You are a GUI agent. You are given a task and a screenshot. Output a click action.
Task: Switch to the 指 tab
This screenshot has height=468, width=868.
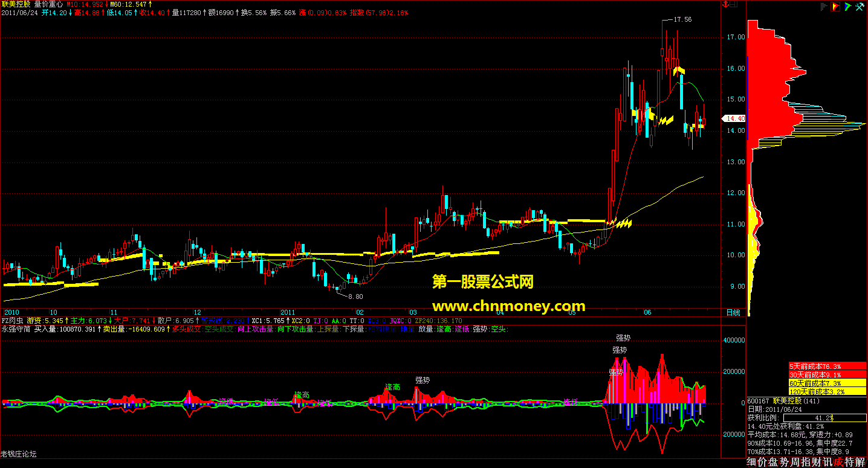(807, 462)
